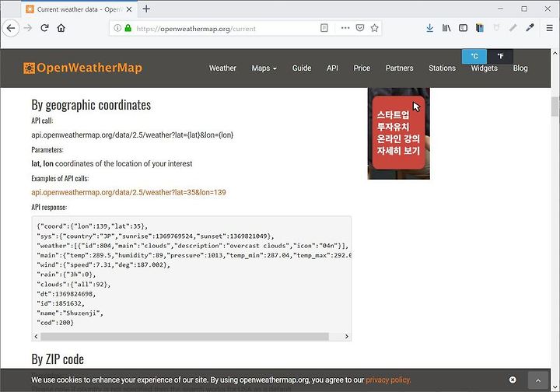
Task: Maximize the Firefox window
Action: pos(524,9)
